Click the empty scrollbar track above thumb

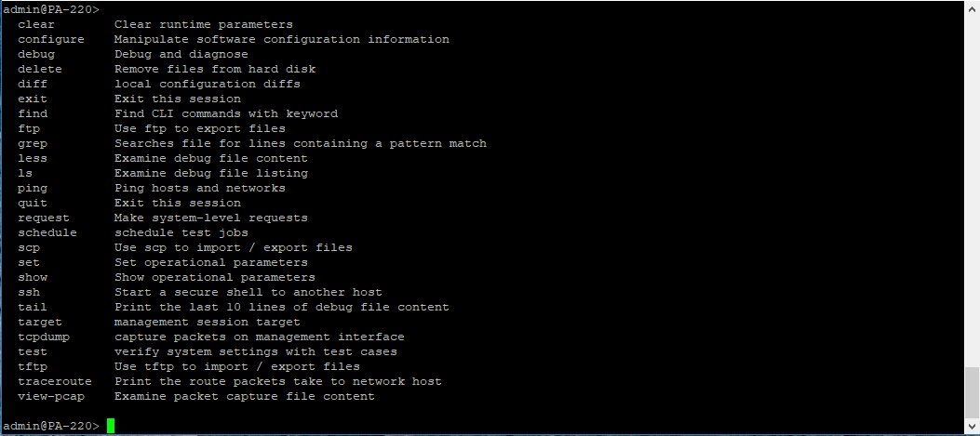coord(972,188)
